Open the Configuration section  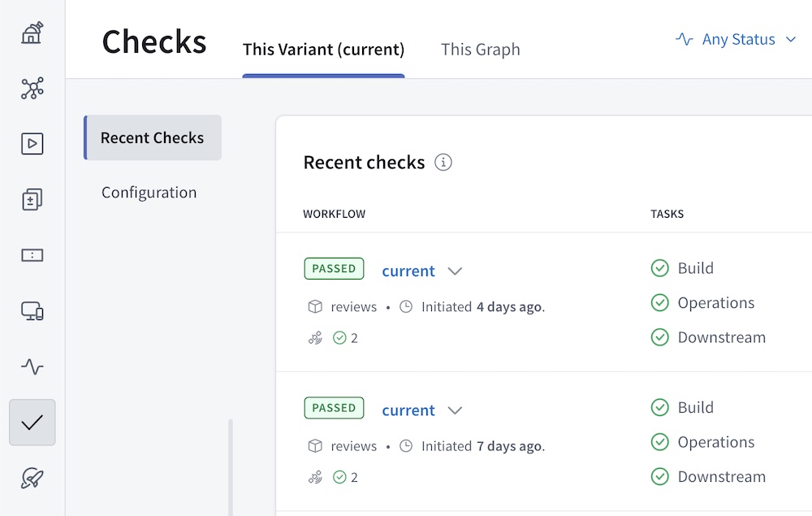[x=149, y=192]
